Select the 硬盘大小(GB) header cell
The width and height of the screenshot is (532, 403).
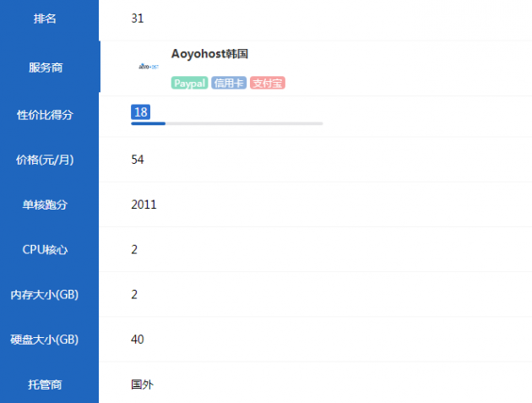50,339
